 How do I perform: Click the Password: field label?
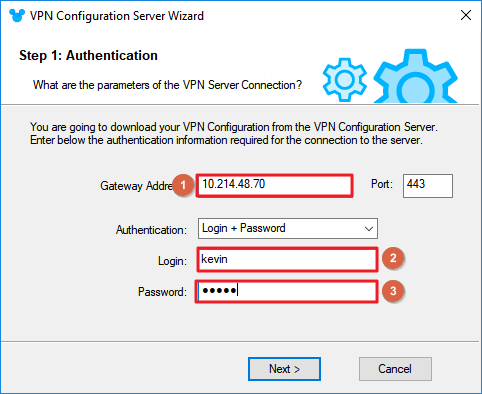162,292
